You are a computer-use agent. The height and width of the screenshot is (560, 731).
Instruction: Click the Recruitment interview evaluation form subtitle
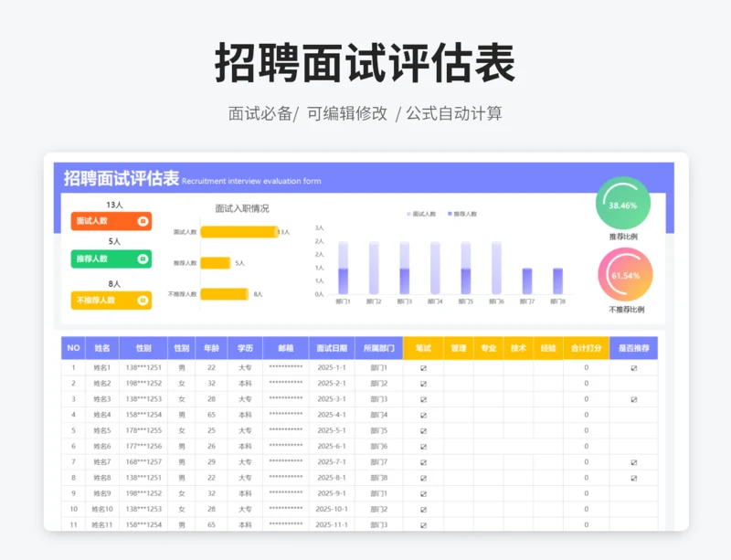click(251, 181)
